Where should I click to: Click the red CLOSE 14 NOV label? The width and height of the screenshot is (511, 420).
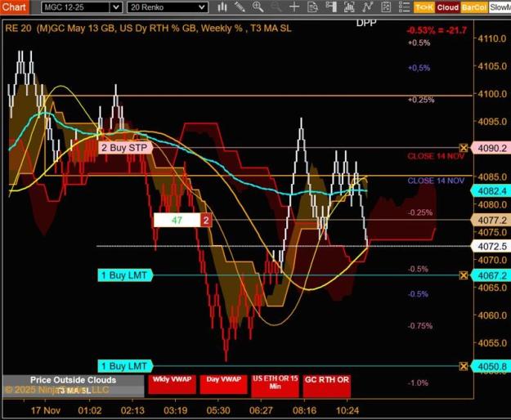click(x=436, y=156)
